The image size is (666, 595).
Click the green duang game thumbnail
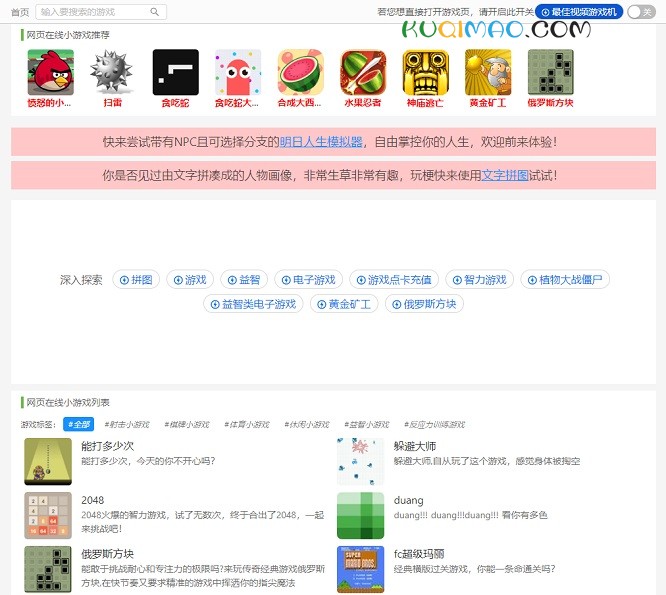(361, 516)
